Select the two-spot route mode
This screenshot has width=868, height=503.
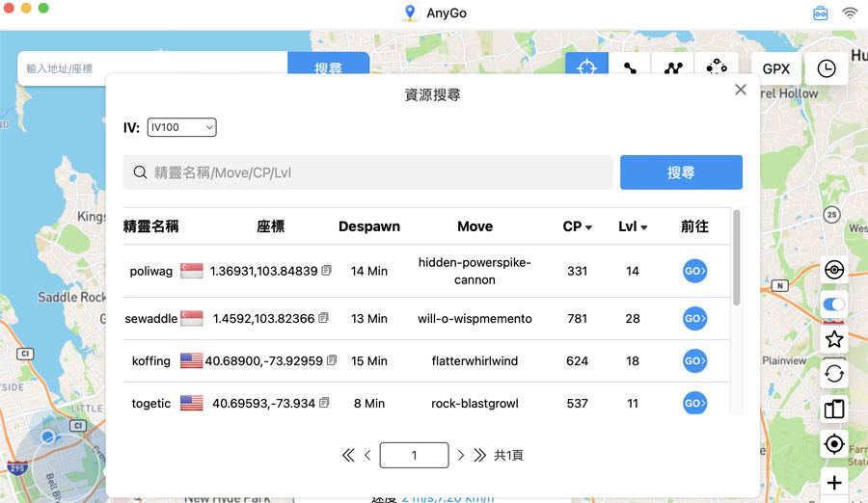tap(630, 68)
